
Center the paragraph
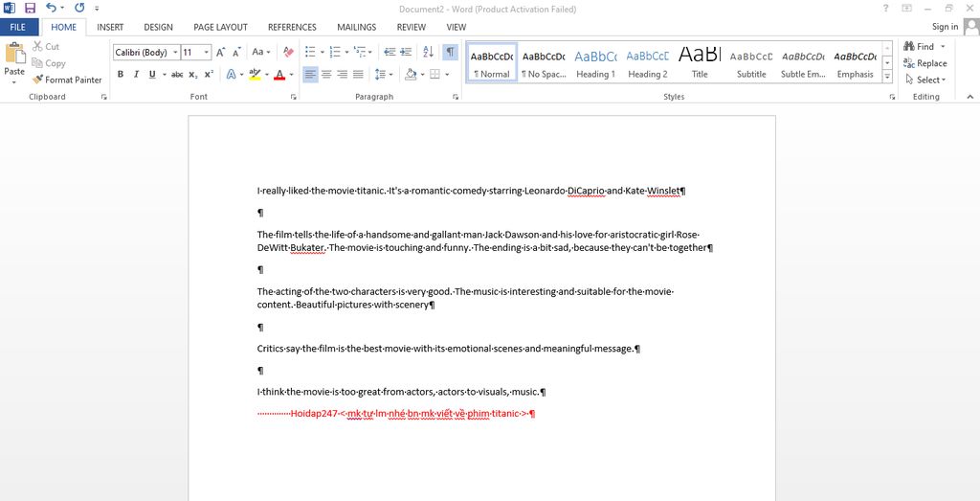(x=326, y=75)
